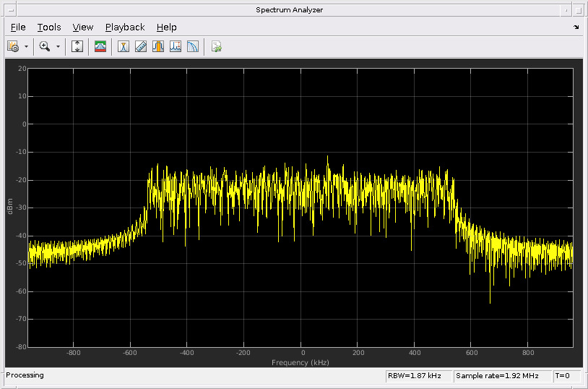Click the Generate Script icon in toolbar
This screenshot has height=389, width=588.
216,46
